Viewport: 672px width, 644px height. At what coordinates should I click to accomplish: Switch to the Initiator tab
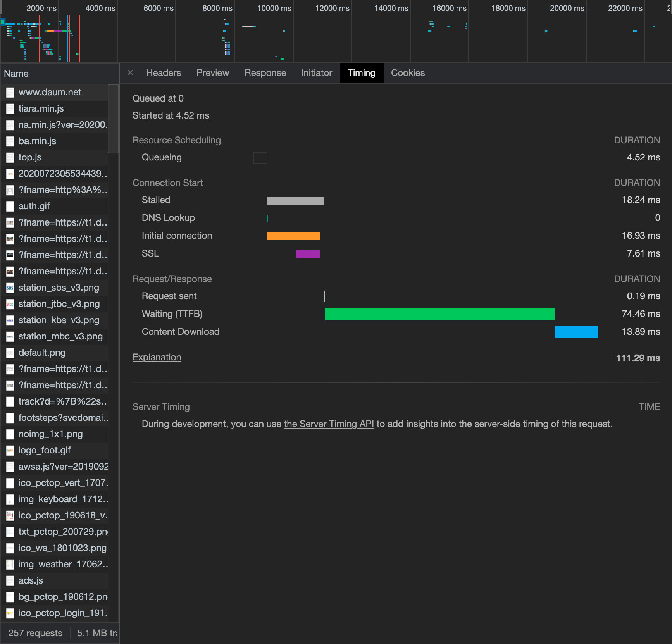tap(317, 73)
